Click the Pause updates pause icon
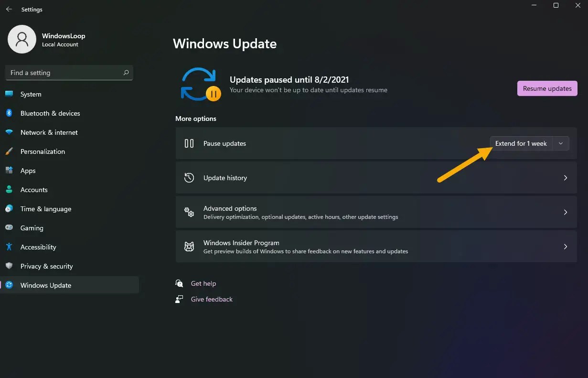Screen dimensions: 588x378 (189, 143)
